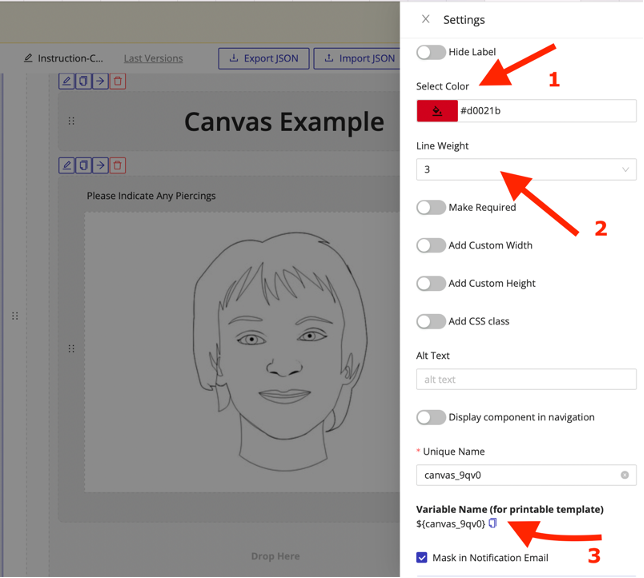
Task: Click the delete trash icon above Canvas Example heading
Action: coord(118,80)
